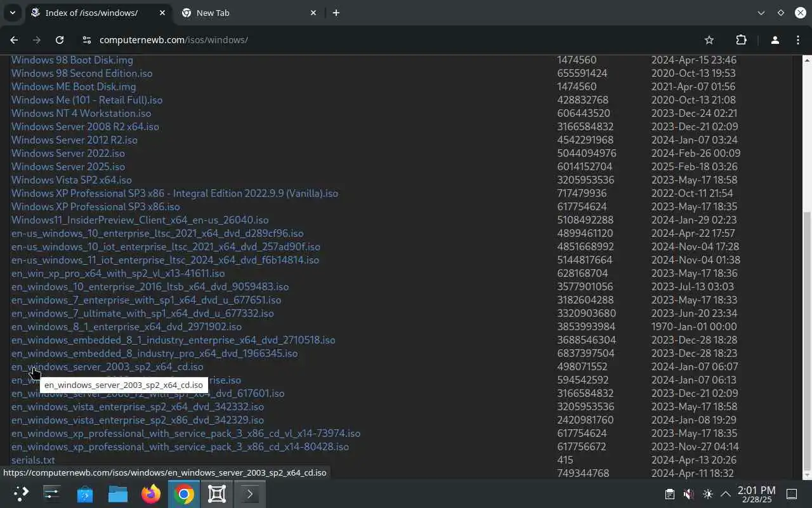Click en_windows_vista_enterprise_sp2_x86_dvd_342329.iso
Screen dimensions: 812x508
[138, 420]
